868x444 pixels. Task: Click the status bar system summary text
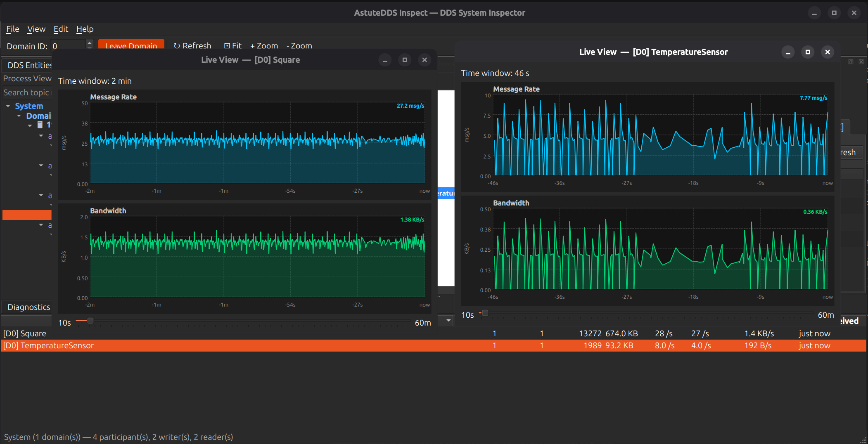[x=119, y=437]
